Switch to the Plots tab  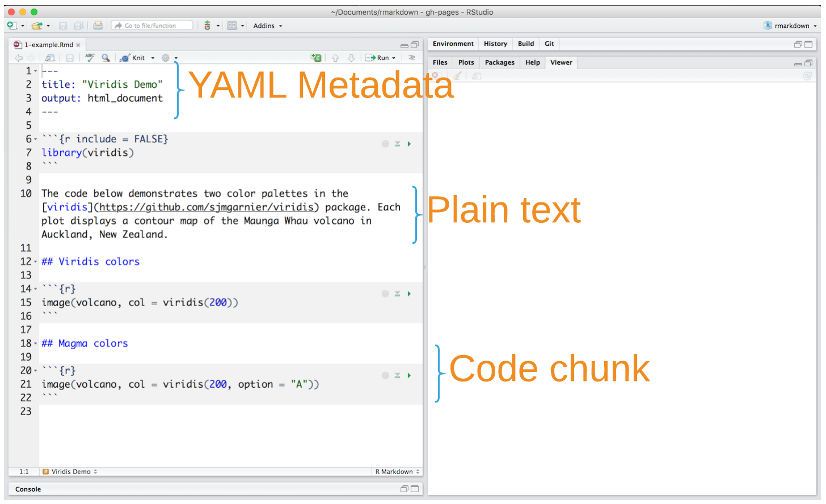point(466,62)
